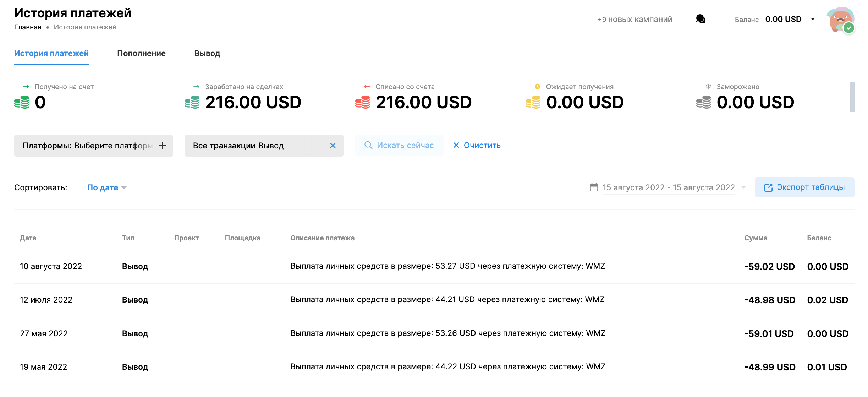Click the red coins icon for Списано со счета
The width and height of the screenshot is (868, 397).
[x=362, y=102]
